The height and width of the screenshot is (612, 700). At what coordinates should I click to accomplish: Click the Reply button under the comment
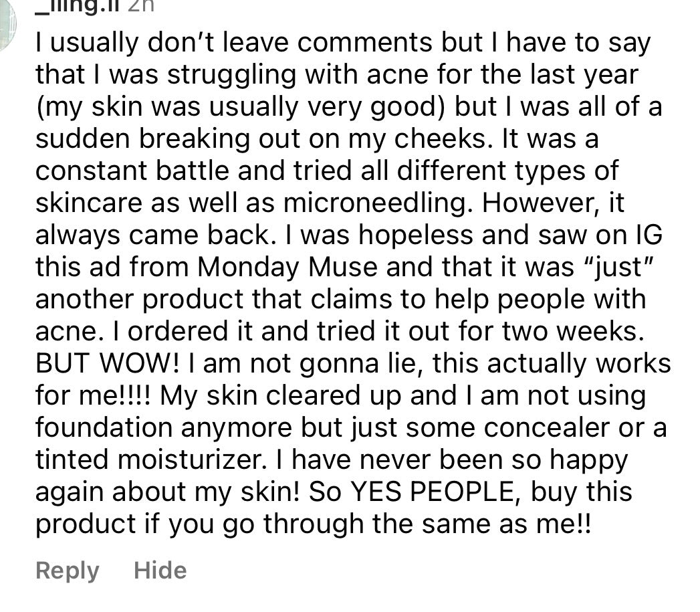click(x=67, y=571)
